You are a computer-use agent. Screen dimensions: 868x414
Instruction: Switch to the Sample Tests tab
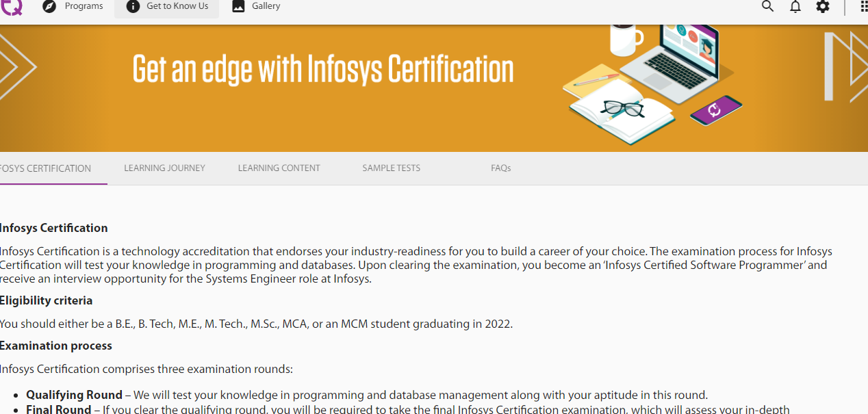point(392,168)
